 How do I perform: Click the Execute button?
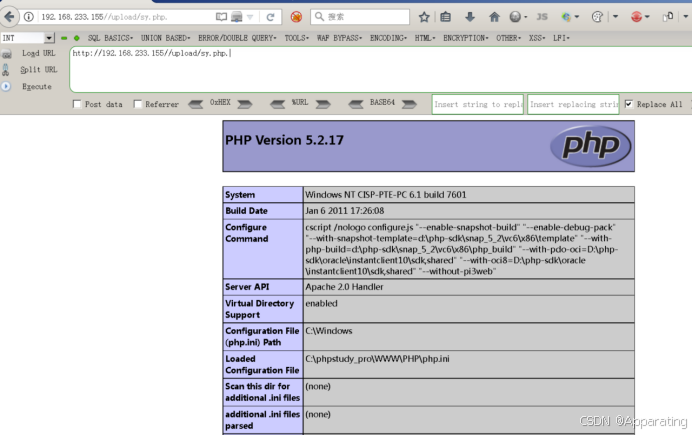click(x=37, y=86)
